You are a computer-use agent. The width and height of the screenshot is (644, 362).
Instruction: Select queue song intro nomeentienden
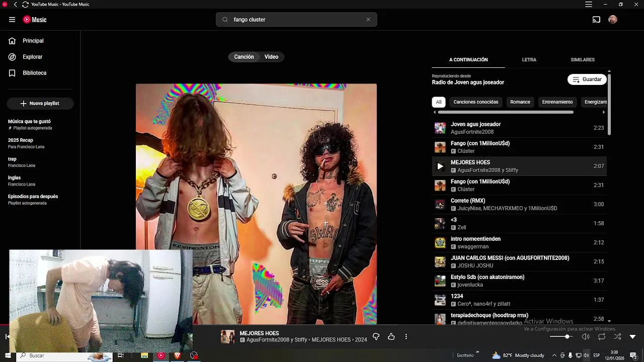(x=519, y=242)
